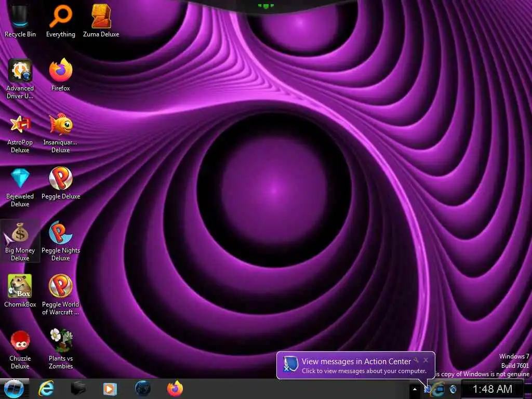
Task: Select the Zuma Deluxe desktop icon
Action: 101,20
